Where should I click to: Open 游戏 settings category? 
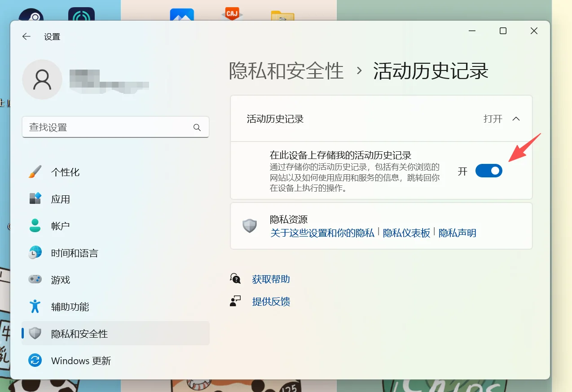[x=115, y=280]
